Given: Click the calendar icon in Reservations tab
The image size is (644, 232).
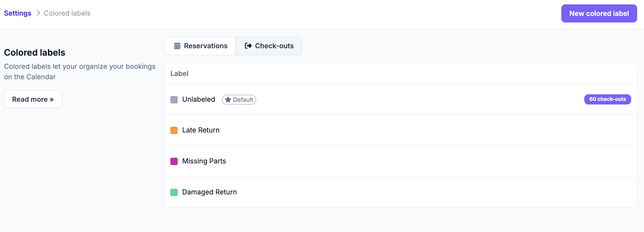Looking at the screenshot, I should point(177,46).
